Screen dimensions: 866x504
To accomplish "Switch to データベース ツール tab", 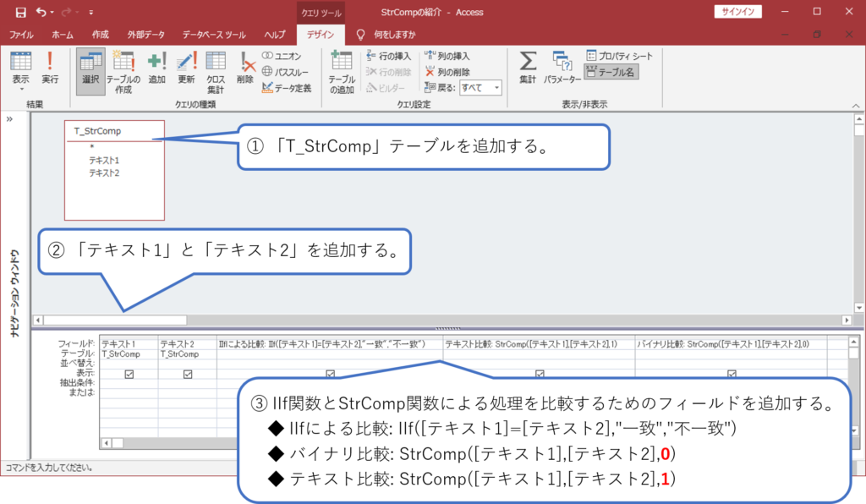I will (x=214, y=34).
